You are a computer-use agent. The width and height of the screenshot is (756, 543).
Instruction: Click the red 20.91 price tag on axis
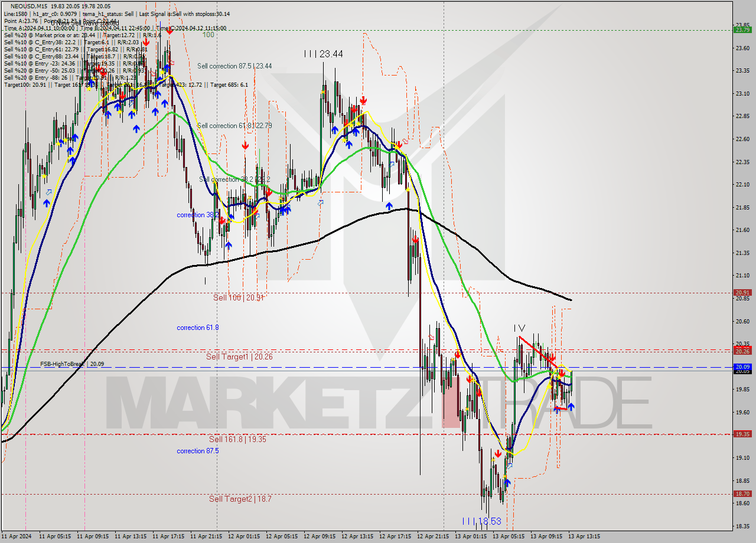742,293
